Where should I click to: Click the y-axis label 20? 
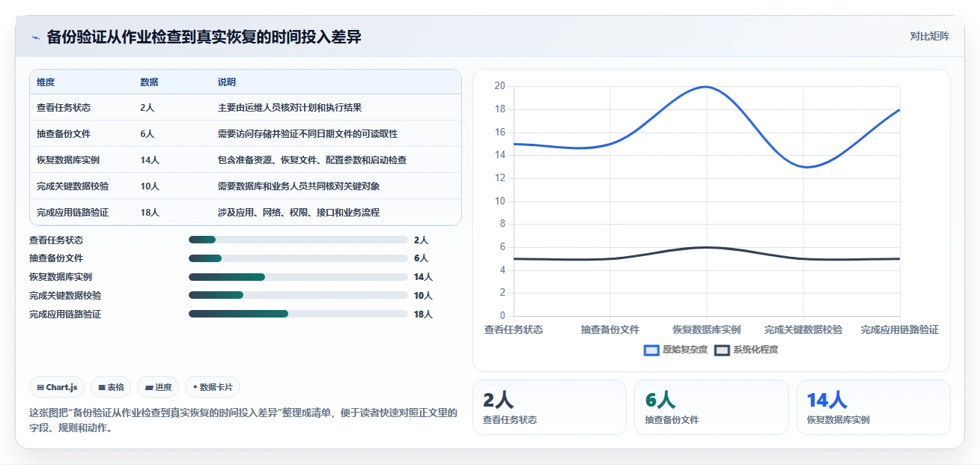(500, 86)
